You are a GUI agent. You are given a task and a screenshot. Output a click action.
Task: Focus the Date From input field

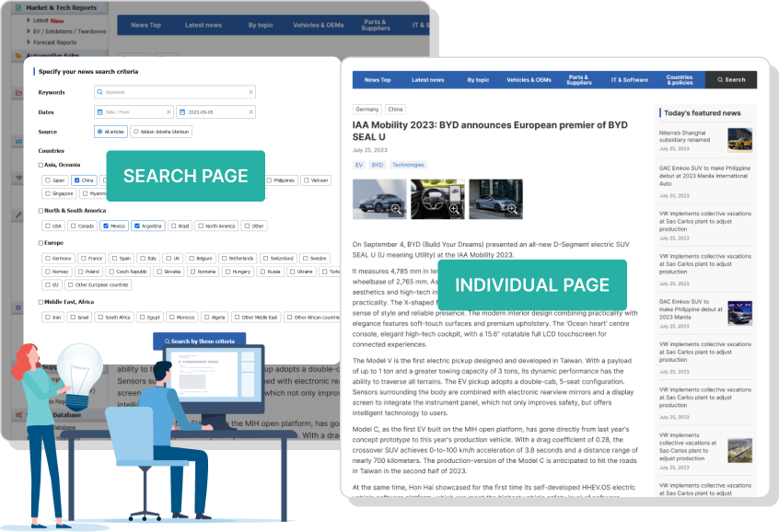click(x=134, y=112)
